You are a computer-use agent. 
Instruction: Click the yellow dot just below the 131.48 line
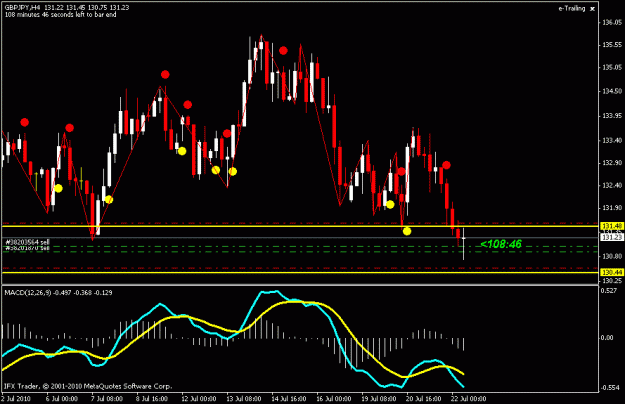pyautogui.click(x=407, y=231)
